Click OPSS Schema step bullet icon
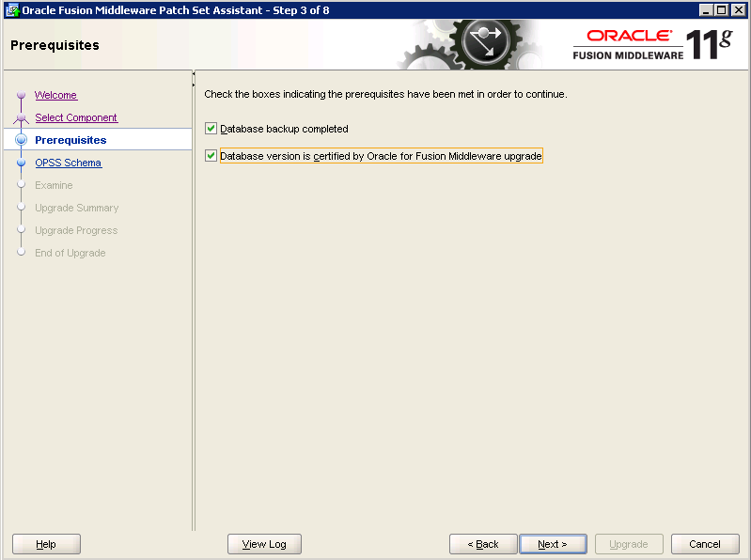 21,163
